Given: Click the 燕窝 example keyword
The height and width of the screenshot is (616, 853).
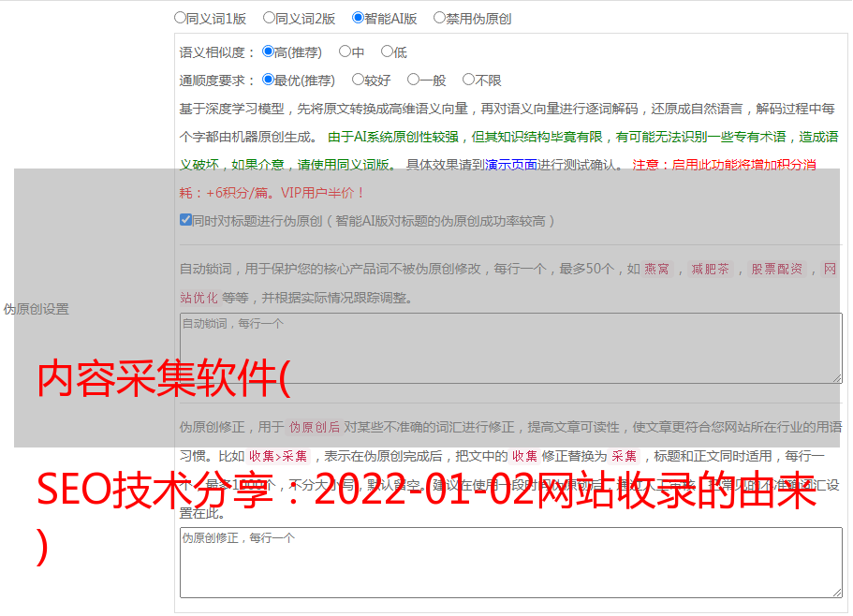Looking at the screenshot, I should [656, 269].
